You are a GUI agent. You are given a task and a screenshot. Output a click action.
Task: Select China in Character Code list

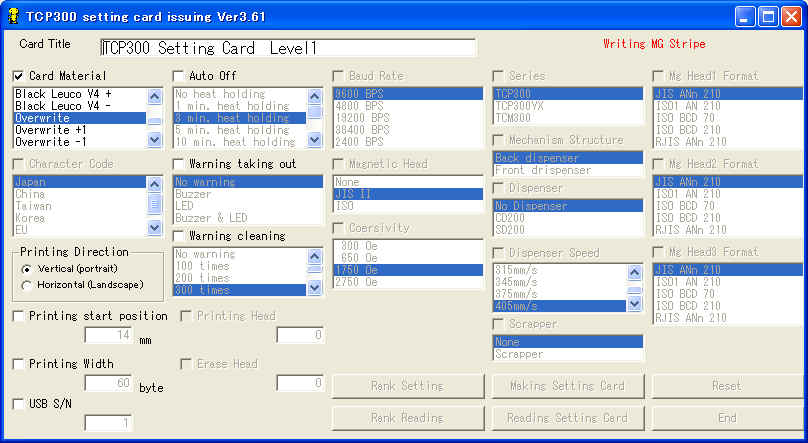[x=80, y=194]
